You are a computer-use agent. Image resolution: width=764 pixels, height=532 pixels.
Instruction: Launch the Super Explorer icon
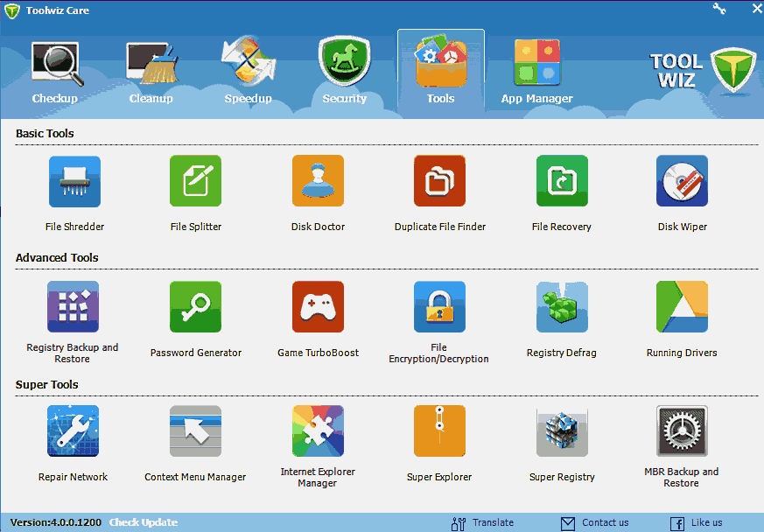pos(439,431)
